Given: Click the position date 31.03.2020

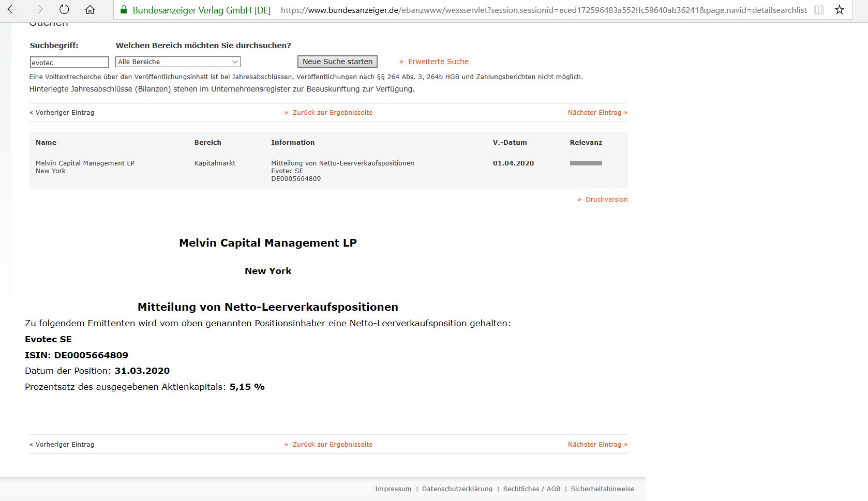Looking at the screenshot, I should tap(142, 371).
